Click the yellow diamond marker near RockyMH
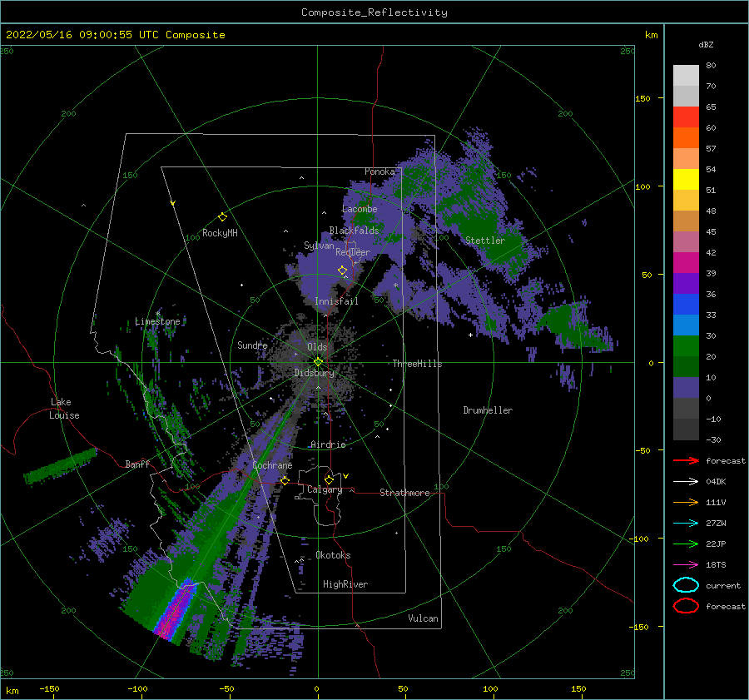 coord(222,217)
